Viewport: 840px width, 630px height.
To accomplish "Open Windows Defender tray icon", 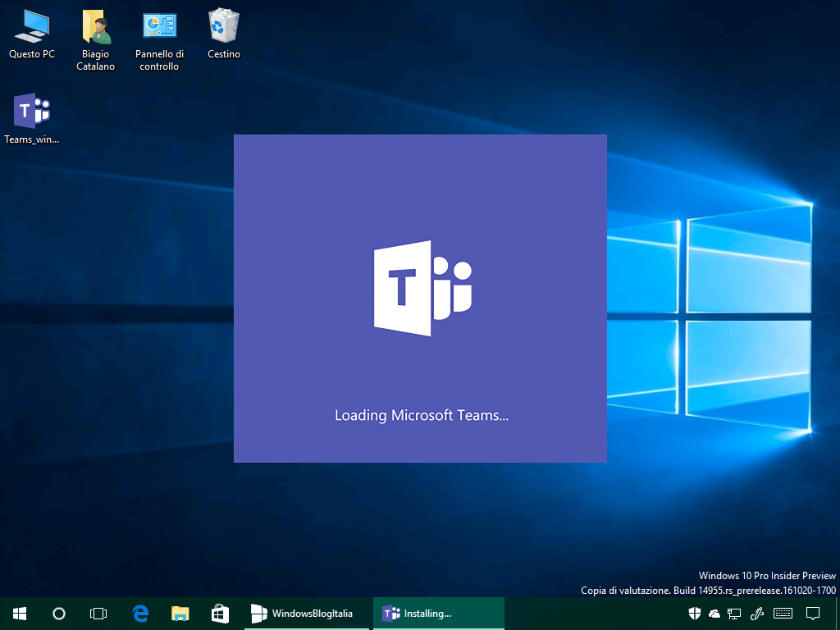I will click(x=695, y=614).
